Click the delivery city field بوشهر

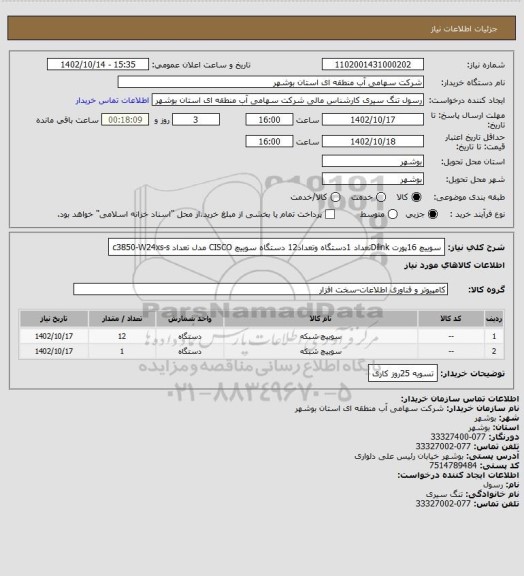click(373, 179)
